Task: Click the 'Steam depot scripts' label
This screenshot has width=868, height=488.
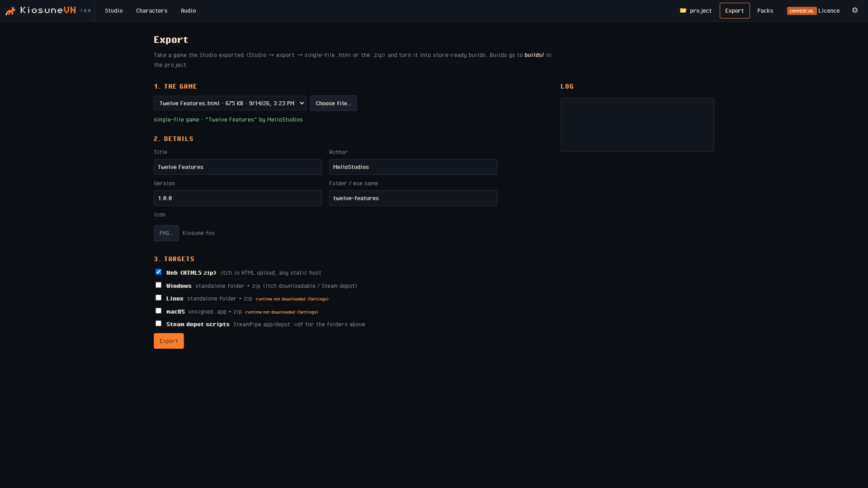Action: (198, 324)
